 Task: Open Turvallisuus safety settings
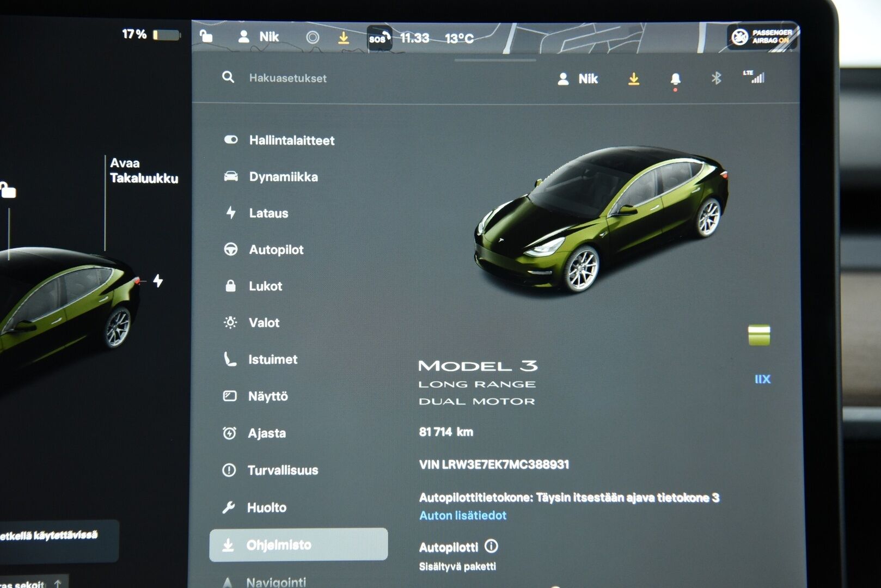tap(270, 470)
